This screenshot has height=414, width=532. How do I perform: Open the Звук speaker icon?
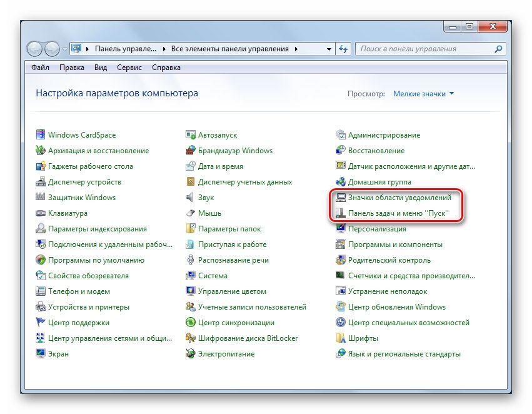tap(190, 197)
